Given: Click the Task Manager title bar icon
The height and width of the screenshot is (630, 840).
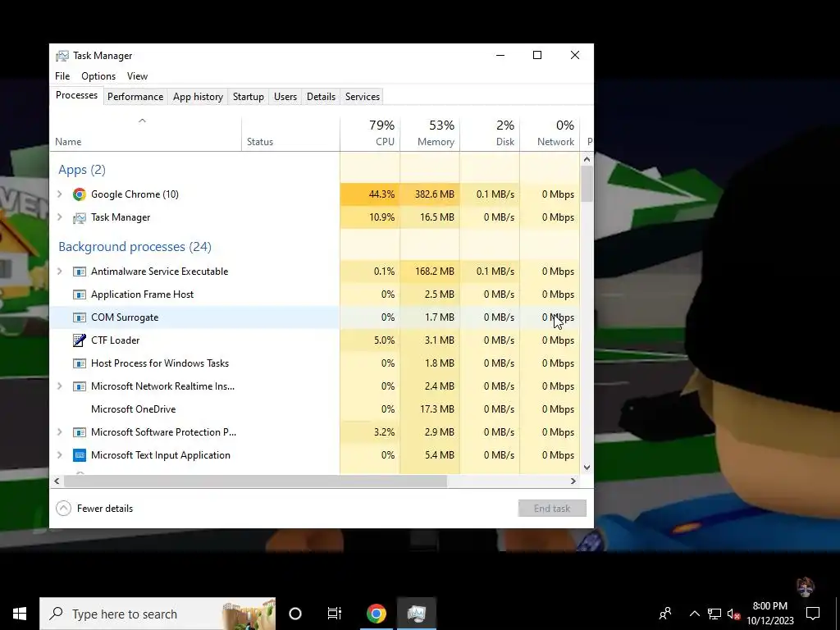Looking at the screenshot, I should (x=62, y=56).
